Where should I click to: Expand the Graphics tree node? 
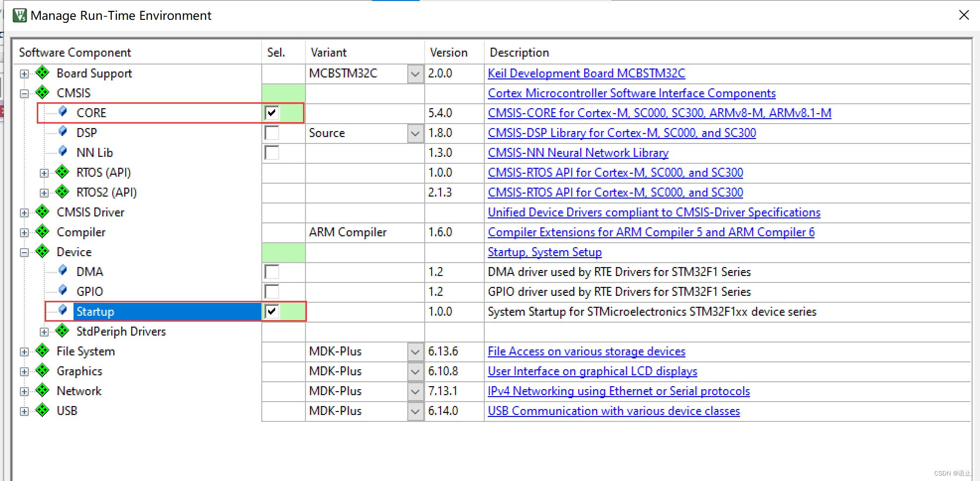coord(24,372)
